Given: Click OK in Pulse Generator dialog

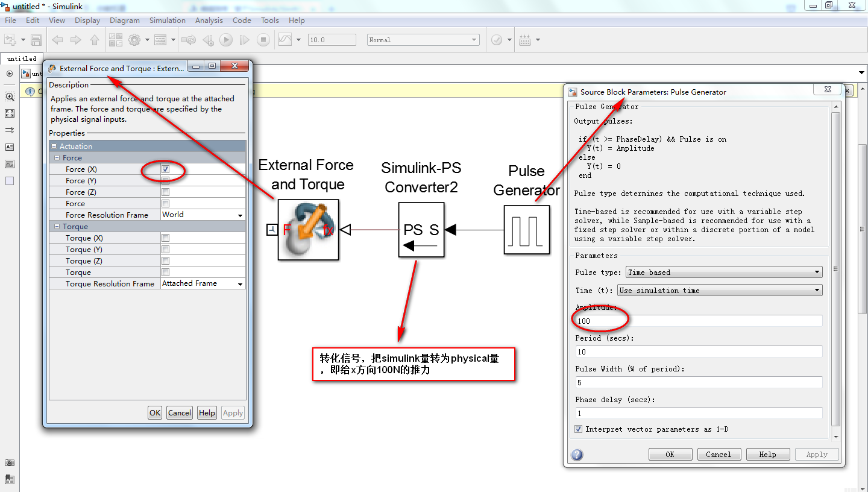Looking at the screenshot, I should (x=670, y=455).
